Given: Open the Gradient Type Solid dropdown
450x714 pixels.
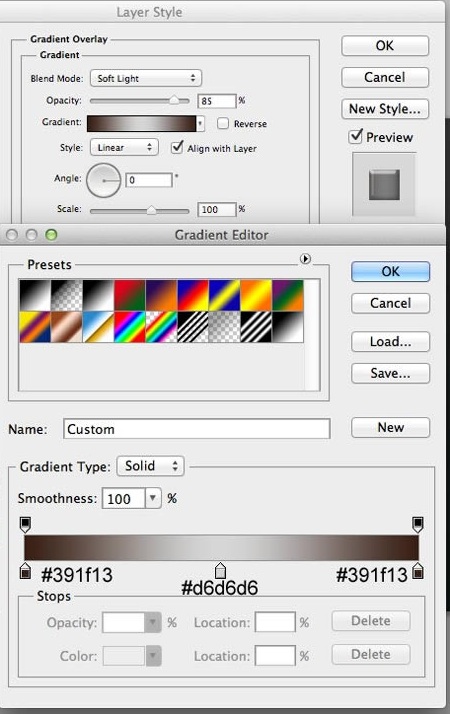Looking at the screenshot, I should coord(150,466).
